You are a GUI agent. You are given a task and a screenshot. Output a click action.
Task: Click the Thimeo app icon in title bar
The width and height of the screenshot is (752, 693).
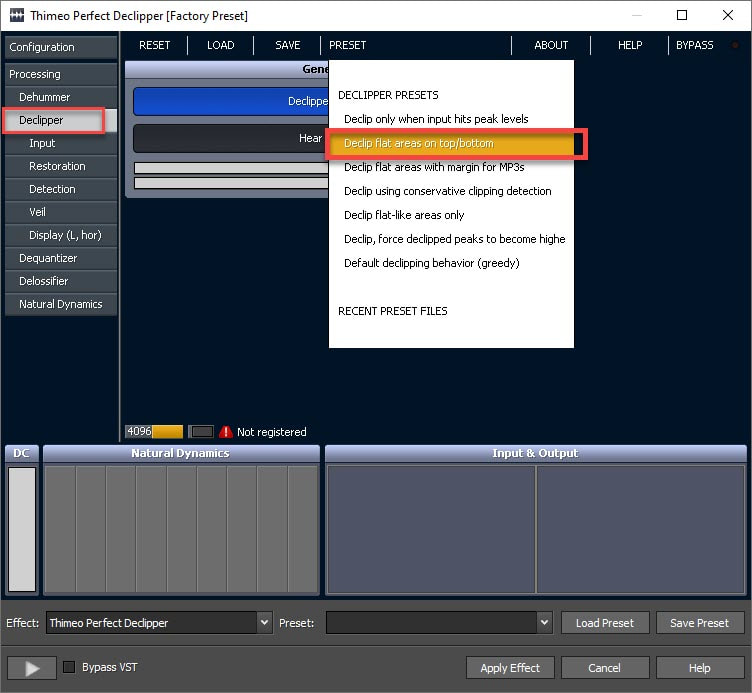[x=16, y=15]
